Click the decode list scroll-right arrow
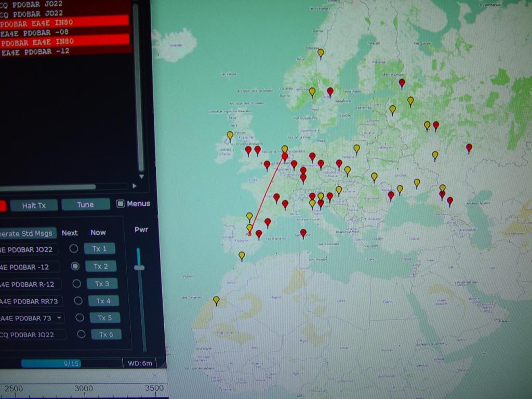The height and width of the screenshot is (399, 532). [135, 186]
